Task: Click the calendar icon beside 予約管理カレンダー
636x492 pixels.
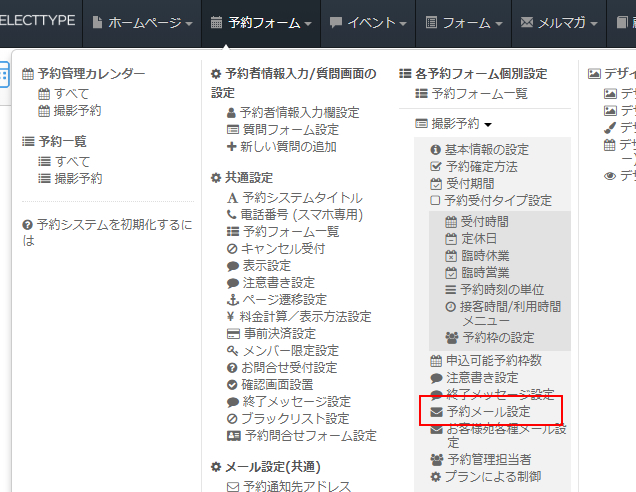Action: click(x=28, y=74)
